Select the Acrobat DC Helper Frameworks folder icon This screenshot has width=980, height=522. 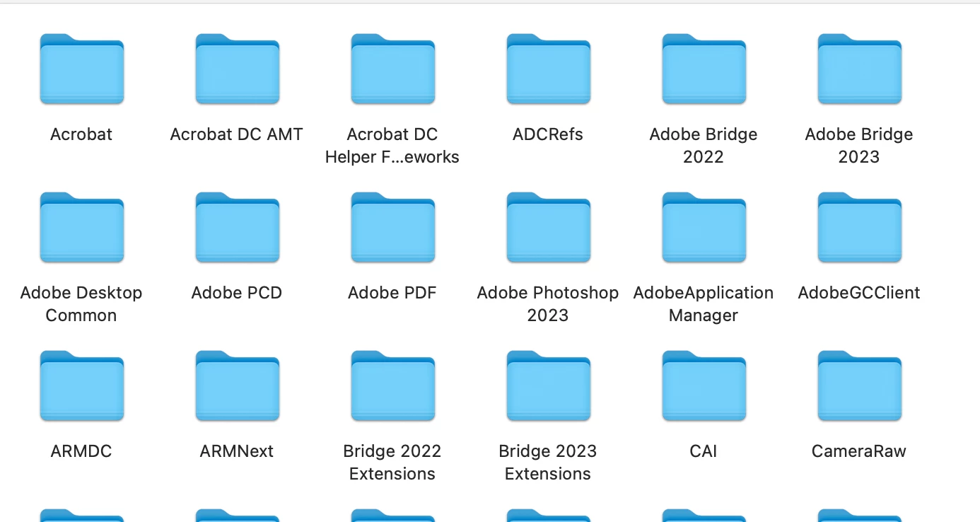[392, 69]
